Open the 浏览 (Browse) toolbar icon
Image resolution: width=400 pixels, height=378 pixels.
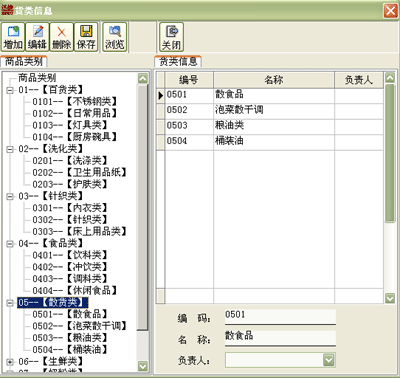click(x=115, y=37)
